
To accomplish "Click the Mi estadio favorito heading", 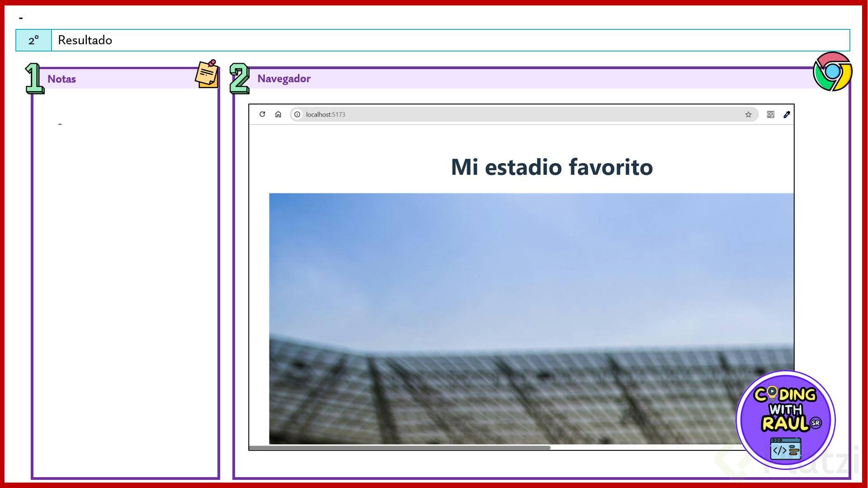I will pos(552,167).
